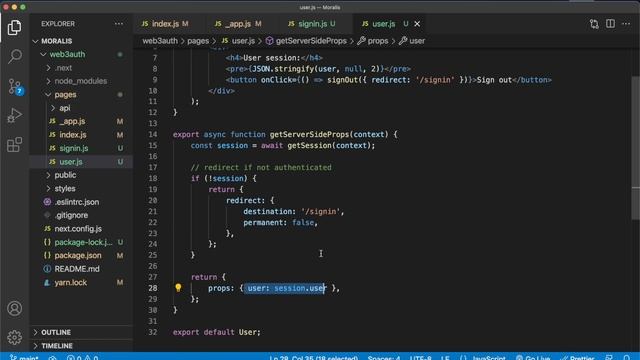Open the Explorer view in activity bar
This screenshot has height=360, width=640.
15,28
